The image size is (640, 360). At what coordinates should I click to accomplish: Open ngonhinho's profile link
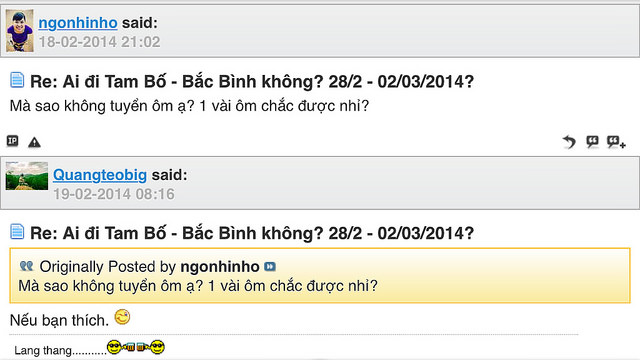tap(78, 23)
